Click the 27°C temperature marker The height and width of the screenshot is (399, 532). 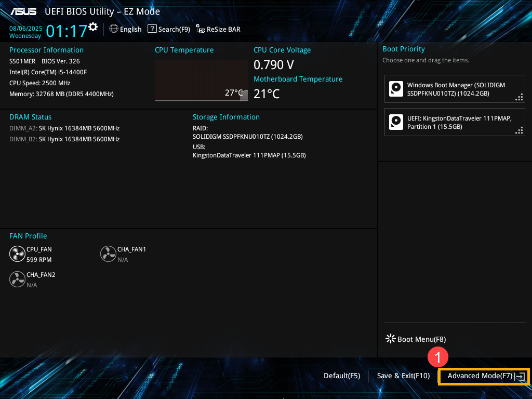point(233,92)
